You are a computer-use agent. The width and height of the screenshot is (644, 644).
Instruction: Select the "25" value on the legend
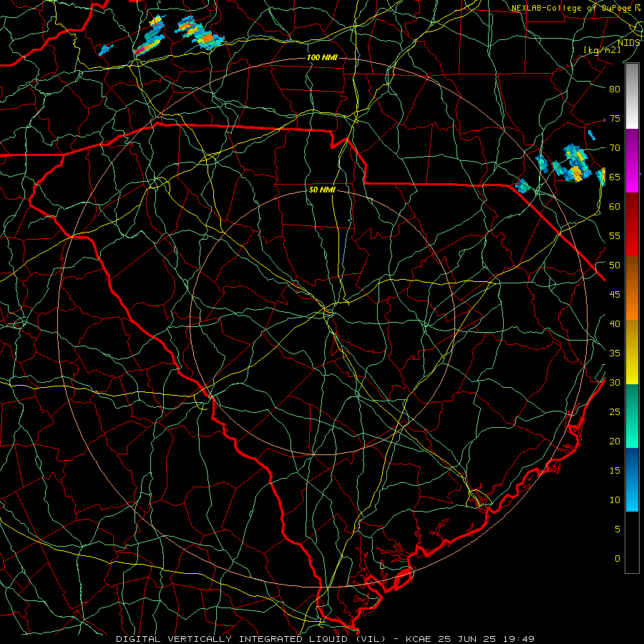615,412
